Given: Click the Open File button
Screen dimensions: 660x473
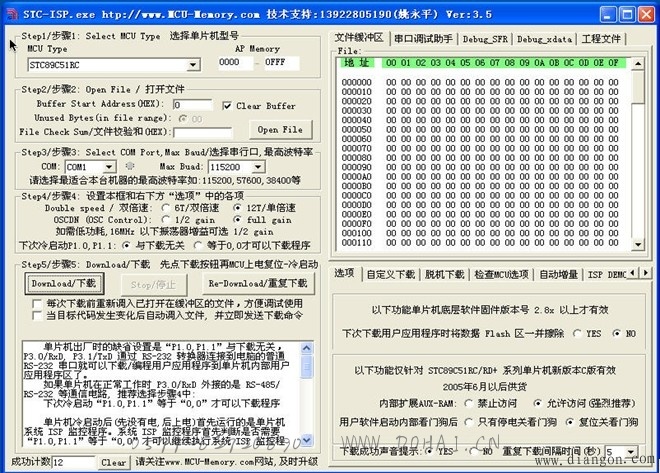Looking at the screenshot, I should pos(280,130).
